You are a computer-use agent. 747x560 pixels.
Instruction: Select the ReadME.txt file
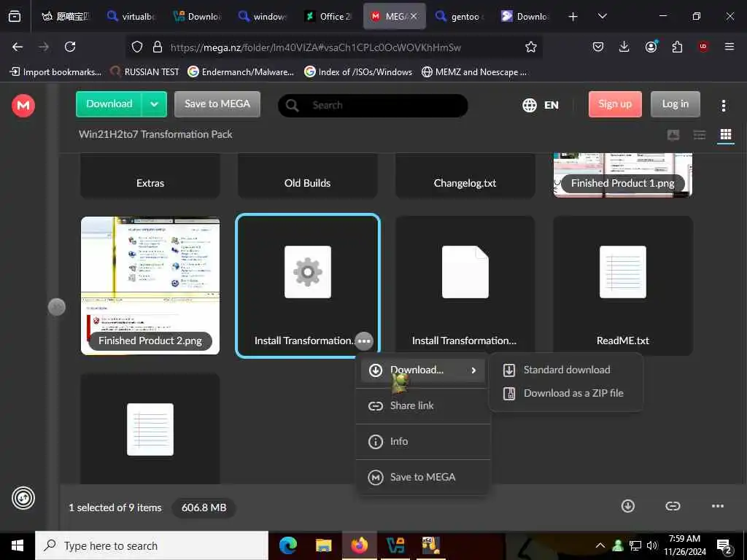623,286
